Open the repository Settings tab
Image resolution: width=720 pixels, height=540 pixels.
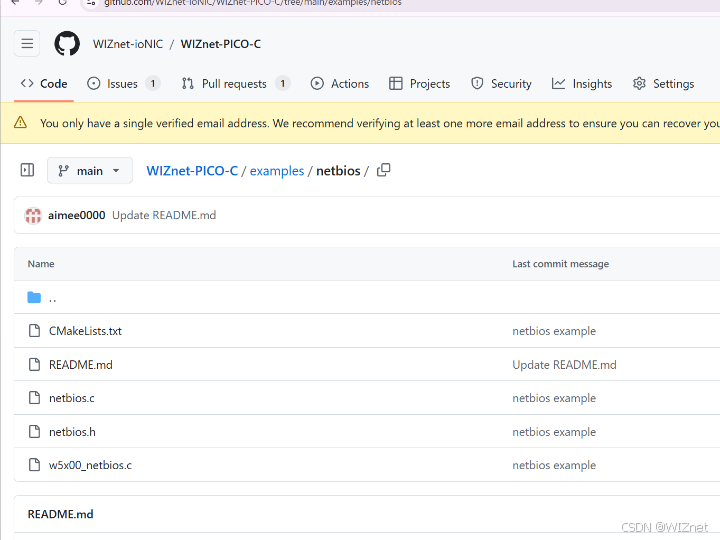coord(664,84)
